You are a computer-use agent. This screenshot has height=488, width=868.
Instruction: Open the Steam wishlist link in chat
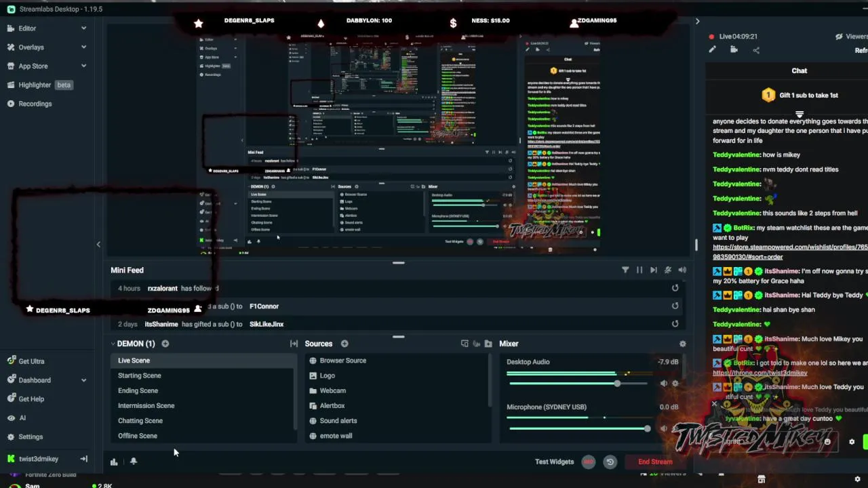(790, 251)
